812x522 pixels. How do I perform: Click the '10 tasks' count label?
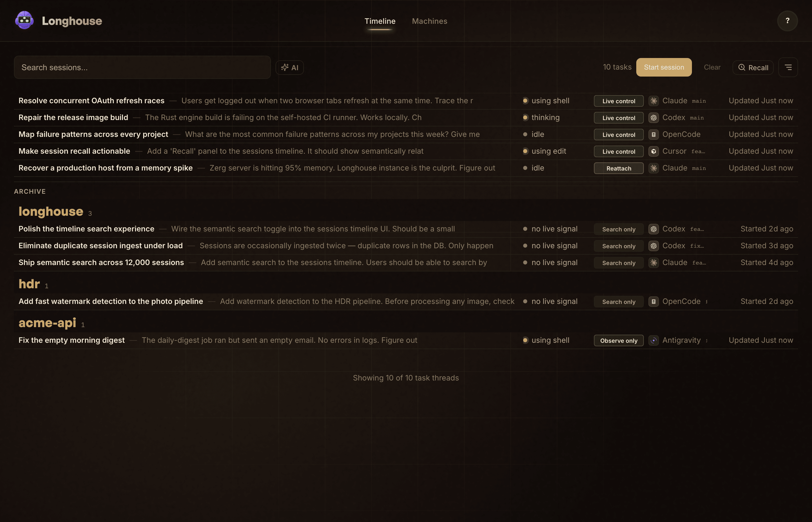pos(617,67)
